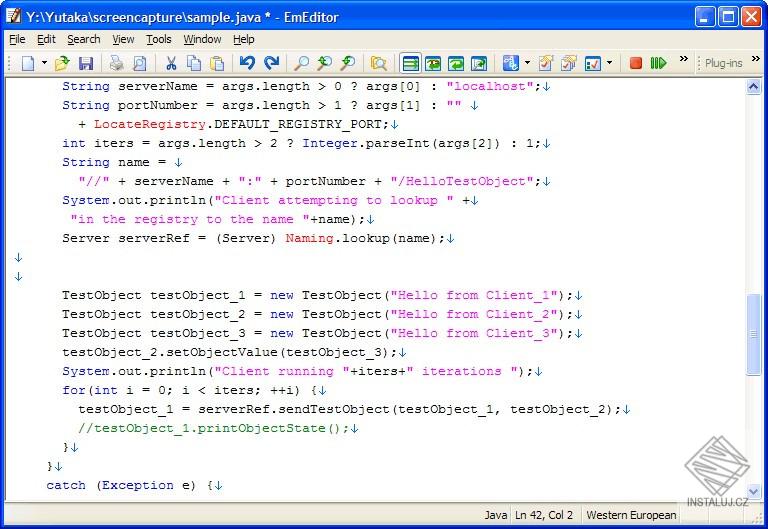Open Find with the magnifier icon
Screen dimensions: 768x529
(x=301, y=63)
